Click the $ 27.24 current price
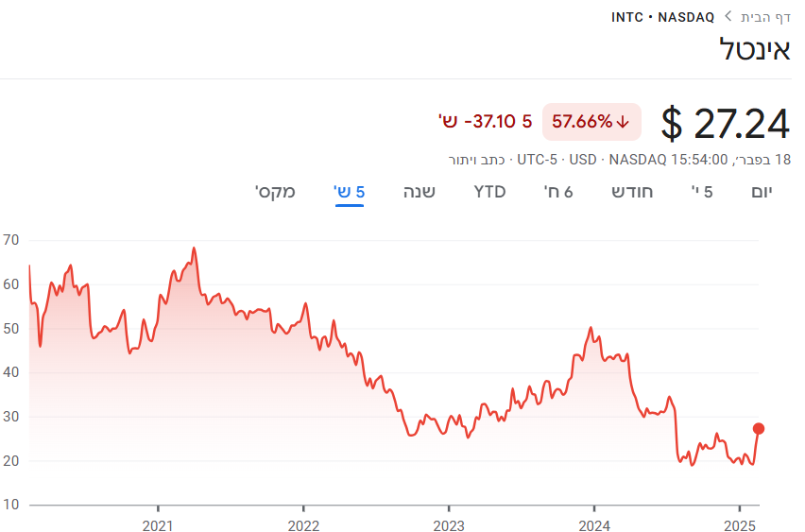 click(x=725, y=123)
